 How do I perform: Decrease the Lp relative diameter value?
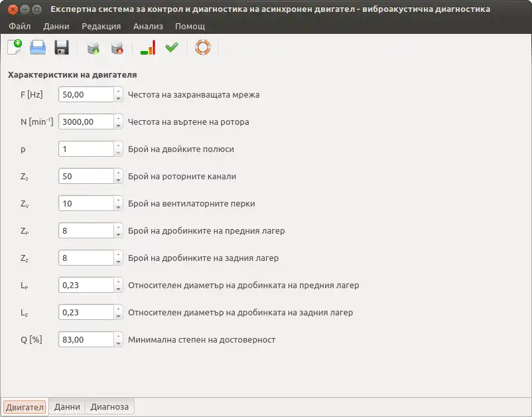tap(118, 289)
